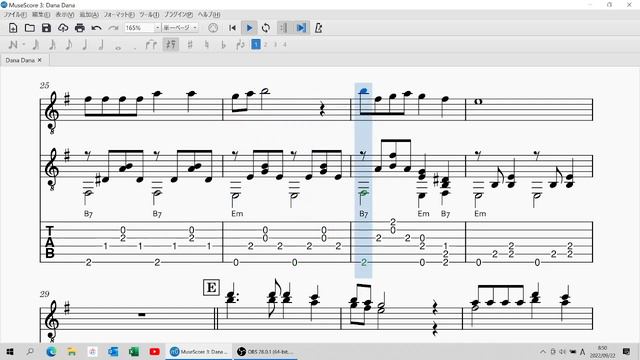Viewport: 640px width, 360px height.
Task: Open a score file via folder icon
Action: click(30, 28)
